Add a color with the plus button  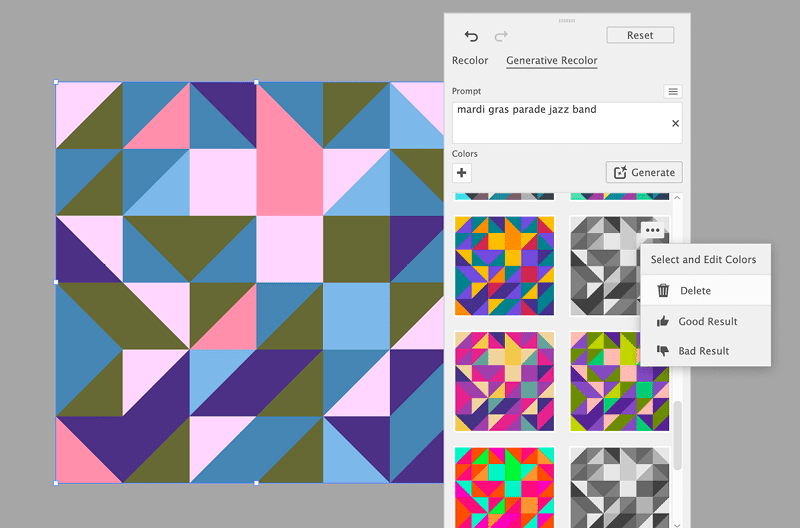click(462, 173)
